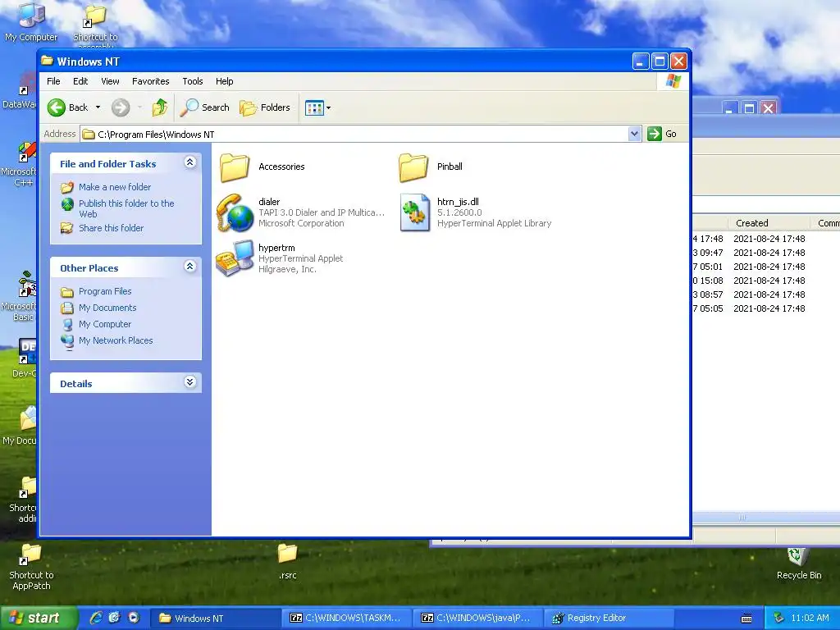Go to My Network Places
Viewport: 840px width, 630px height.
(x=116, y=340)
